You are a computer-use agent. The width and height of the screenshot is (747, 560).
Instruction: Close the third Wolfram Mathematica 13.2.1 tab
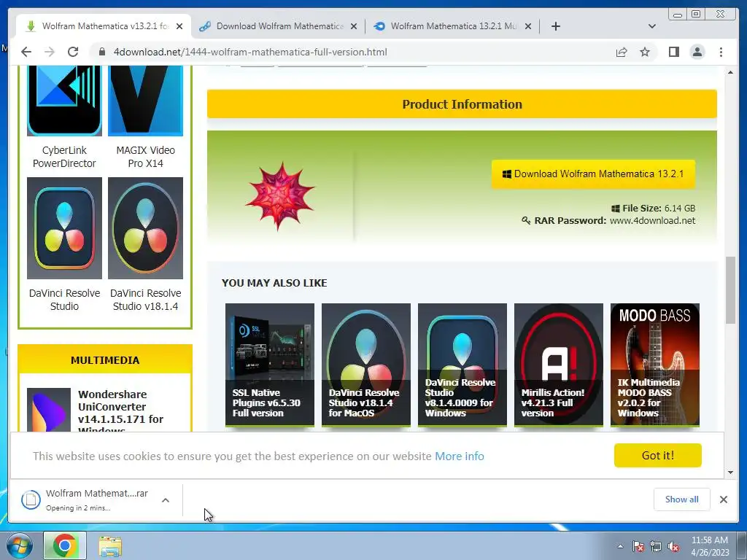point(528,27)
